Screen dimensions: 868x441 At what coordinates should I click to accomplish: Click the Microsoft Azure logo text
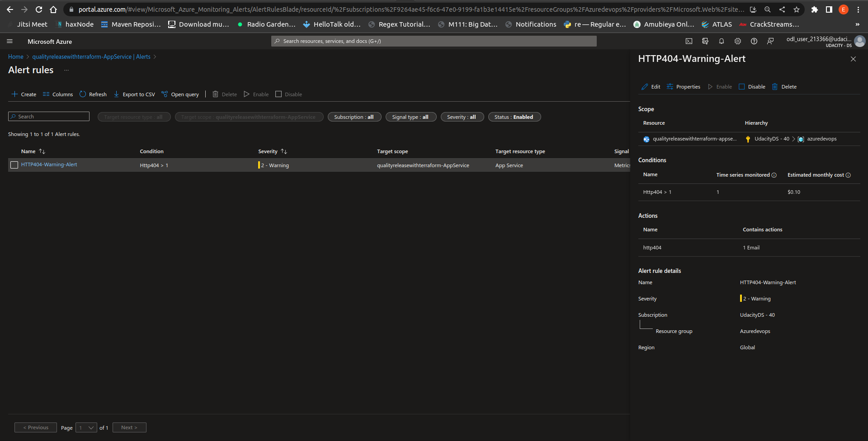click(50, 42)
